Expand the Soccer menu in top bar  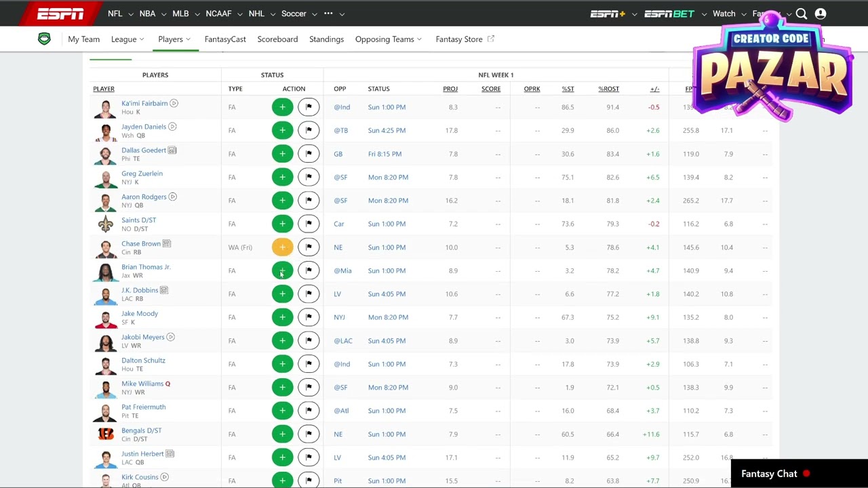(298, 14)
